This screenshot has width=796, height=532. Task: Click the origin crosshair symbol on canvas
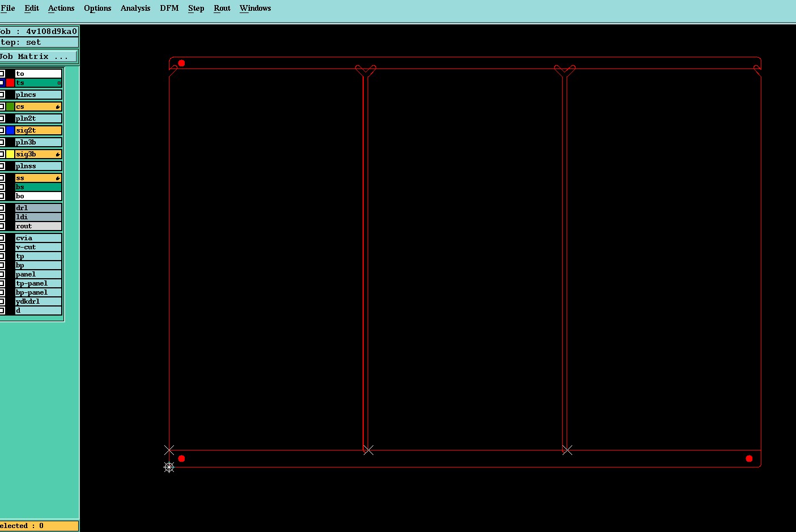point(169,467)
